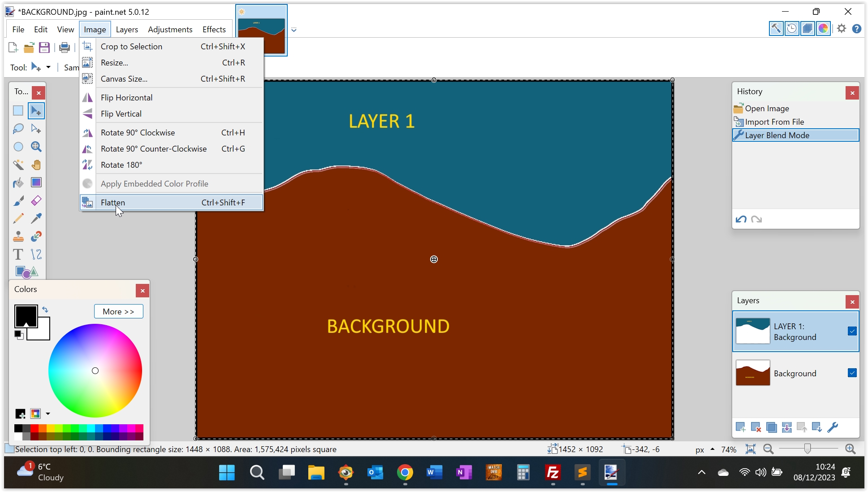The image size is (868, 492).
Task: Select the Magic Wand tool
Action: click(18, 165)
